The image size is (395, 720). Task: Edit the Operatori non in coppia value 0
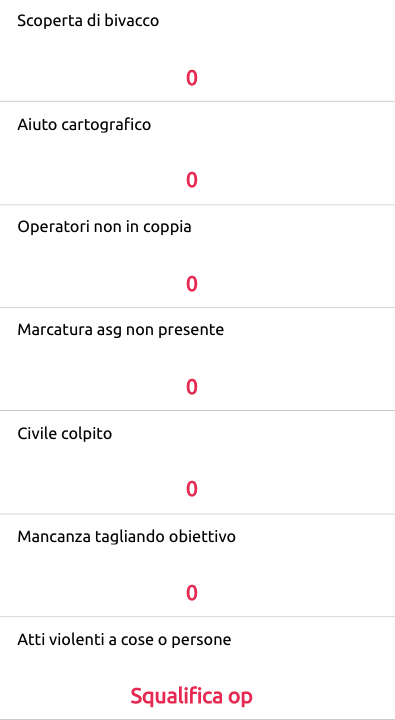pyautogui.click(x=192, y=284)
